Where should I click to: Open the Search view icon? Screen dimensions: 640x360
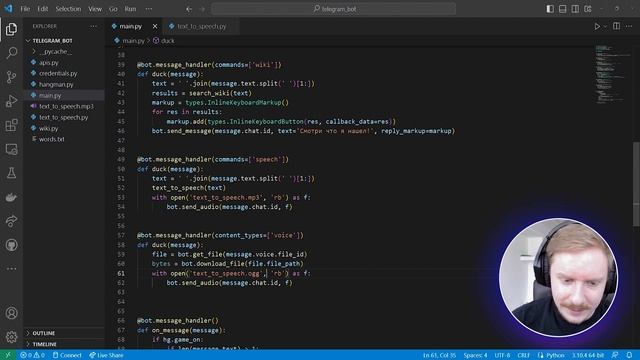[11, 53]
